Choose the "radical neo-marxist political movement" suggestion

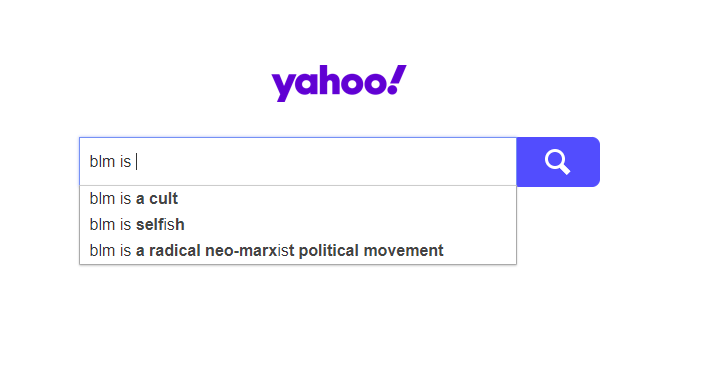click(x=298, y=251)
